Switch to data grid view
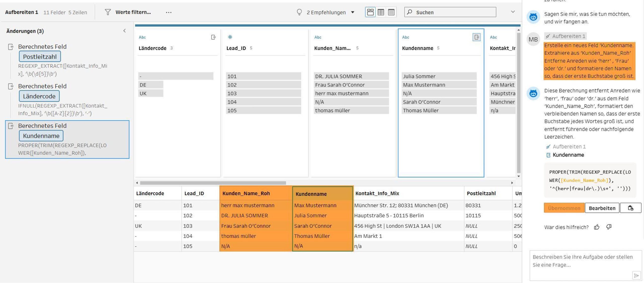644x283 pixels. 381,12
